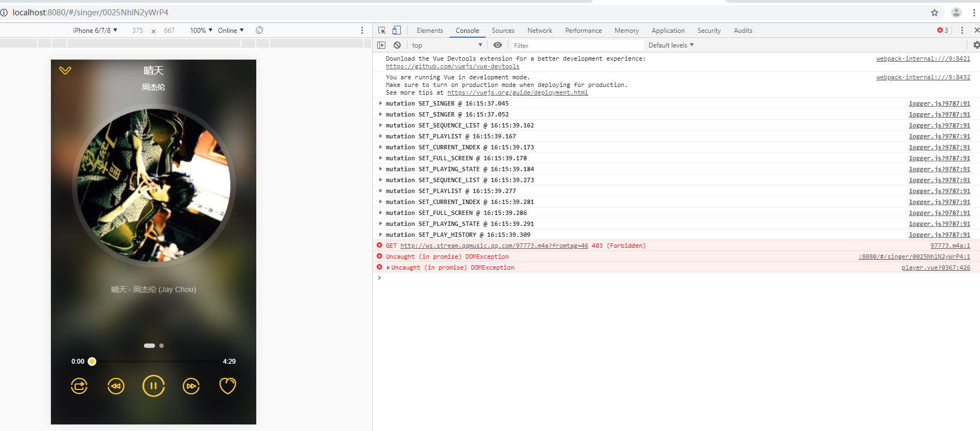Click the console Filter input field

coord(577,45)
